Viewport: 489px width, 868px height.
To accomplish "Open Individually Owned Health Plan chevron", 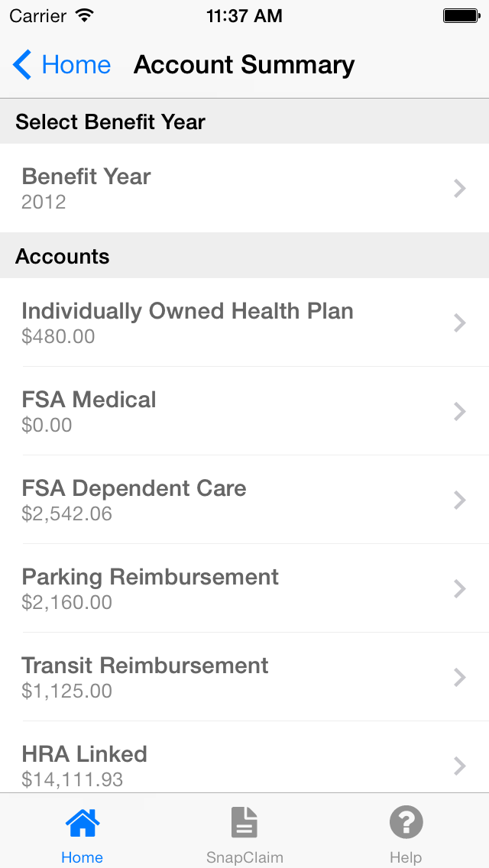I will click(x=459, y=323).
